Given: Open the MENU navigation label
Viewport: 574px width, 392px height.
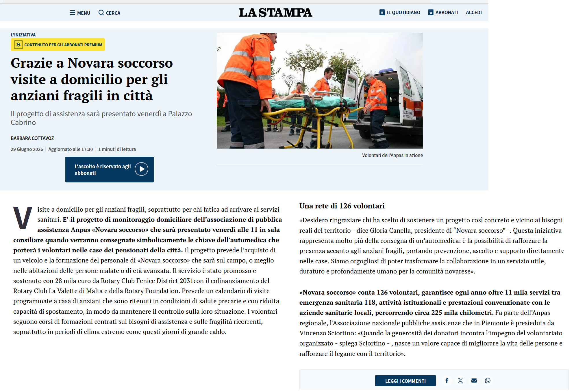Looking at the screenshot, I should pos(84,13).
